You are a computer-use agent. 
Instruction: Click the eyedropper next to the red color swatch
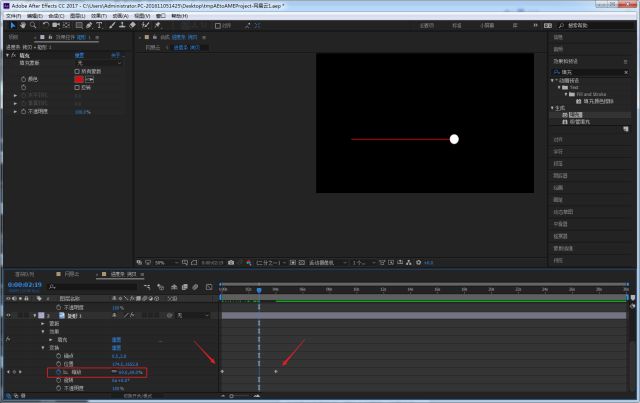tap(89, 79)
